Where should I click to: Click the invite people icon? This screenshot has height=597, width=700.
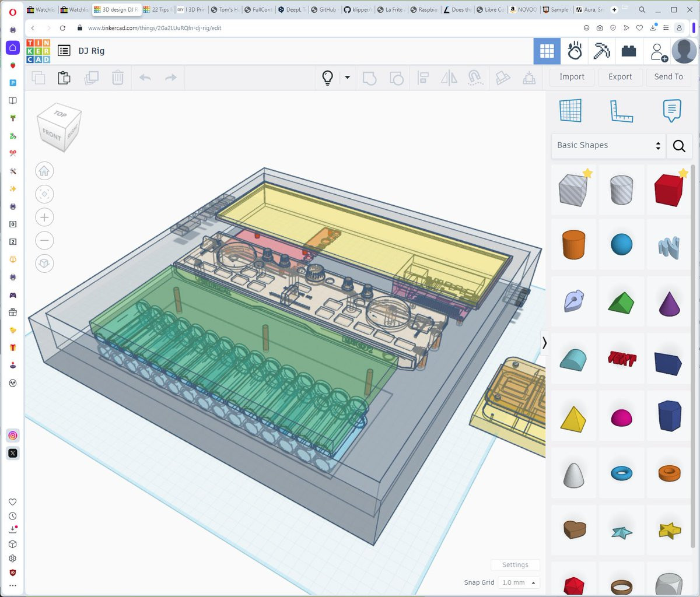(x=658, y=51)
